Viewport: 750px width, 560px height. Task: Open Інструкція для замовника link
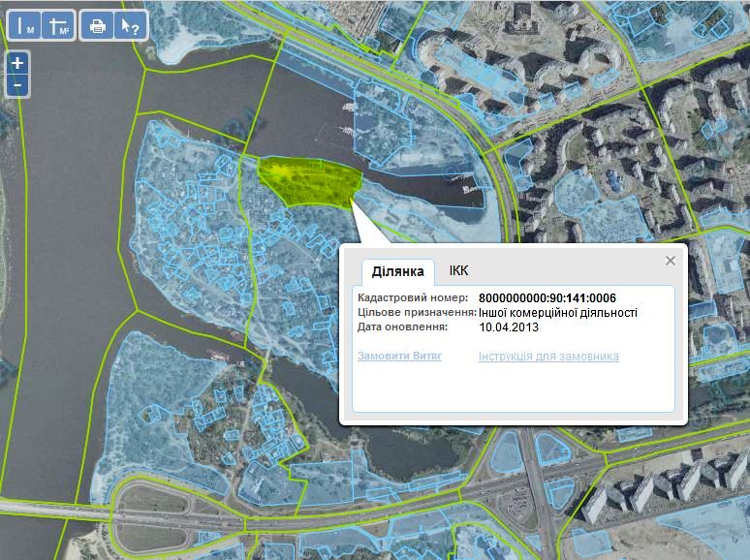tap(548, 357)
